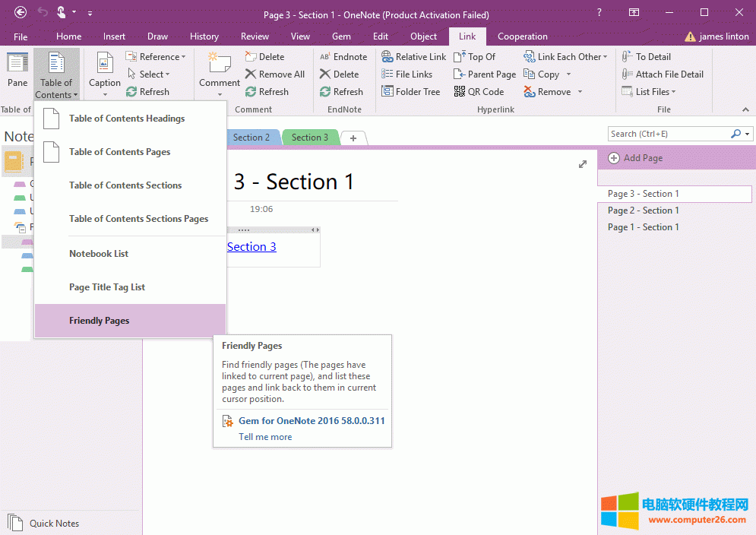Click the File Links icon
The width and height of the screenshot is (756, 535).
click(x=387, y=74)
